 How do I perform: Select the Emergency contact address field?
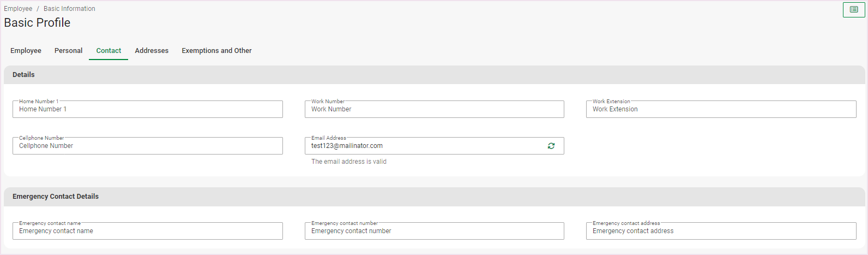[x=721, y=231]
